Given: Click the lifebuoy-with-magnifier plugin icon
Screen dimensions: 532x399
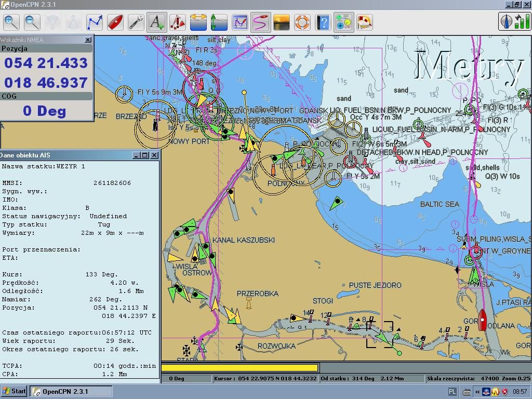Looking at the screenshot, I should (365, 22).
